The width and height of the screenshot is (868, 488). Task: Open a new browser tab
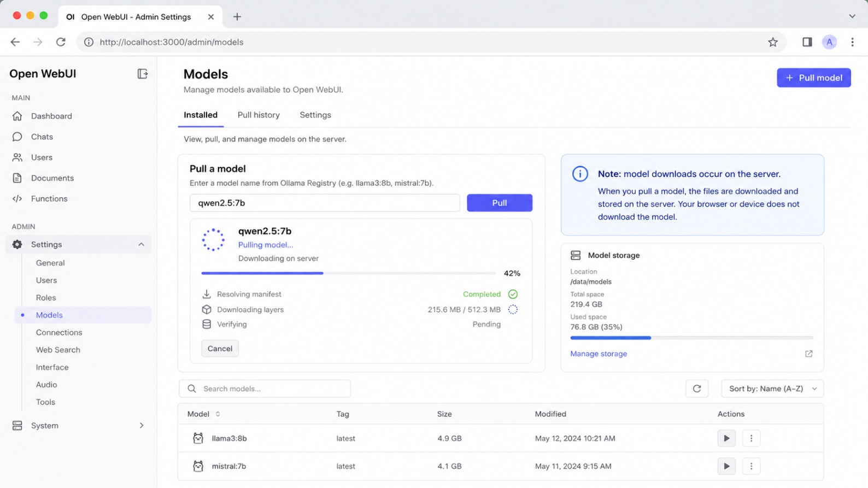[237, 17]
